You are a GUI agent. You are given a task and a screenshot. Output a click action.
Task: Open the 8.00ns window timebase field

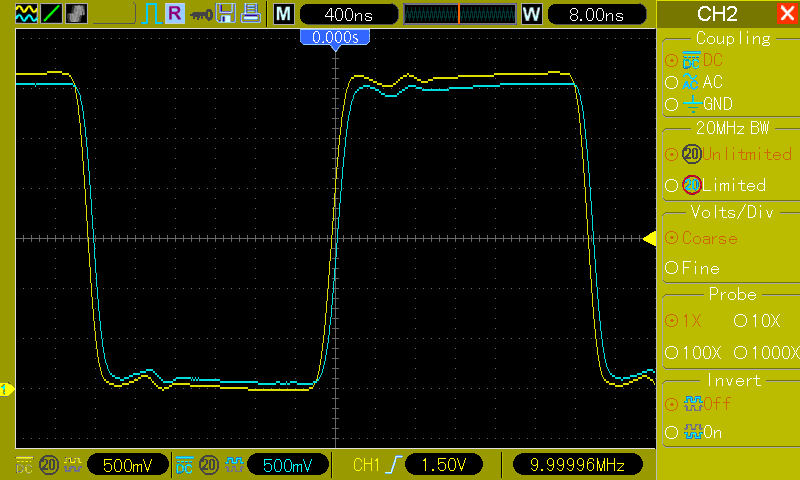point(596,14)
